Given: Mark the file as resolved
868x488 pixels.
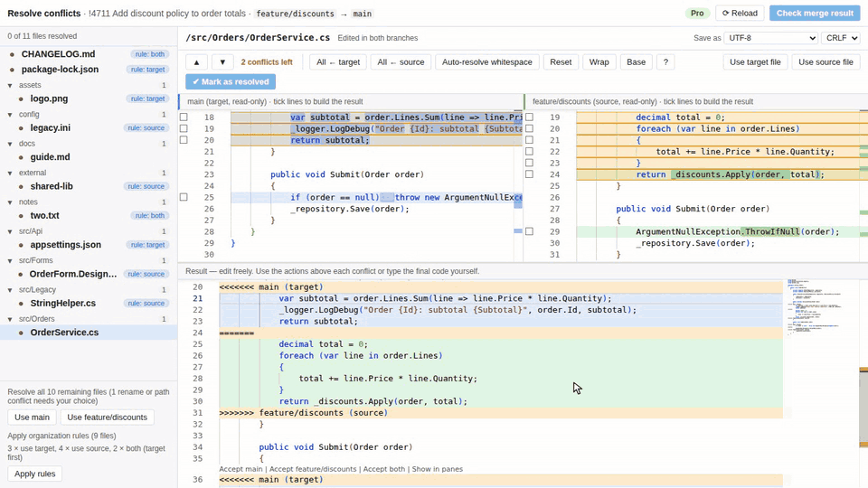Looking at the screenshot, I should click(x=231, y=81).
